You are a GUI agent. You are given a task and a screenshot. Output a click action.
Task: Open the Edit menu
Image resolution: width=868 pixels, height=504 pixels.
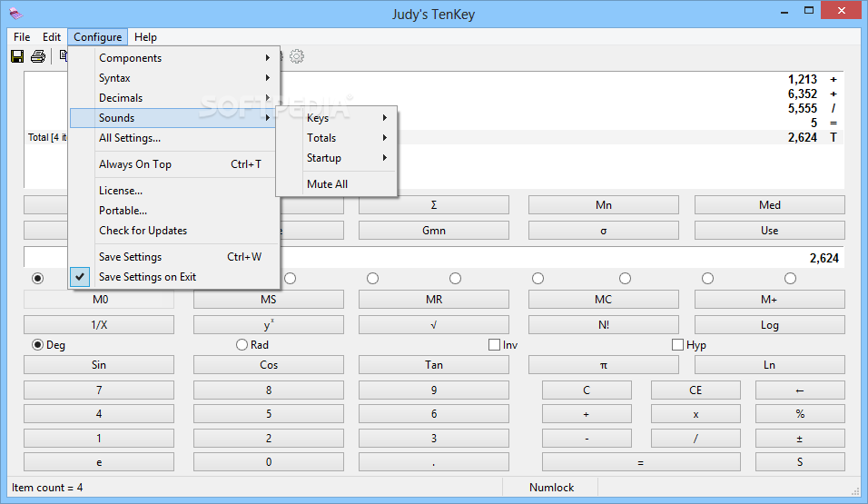pyautogui.click(x=52, y=37)
